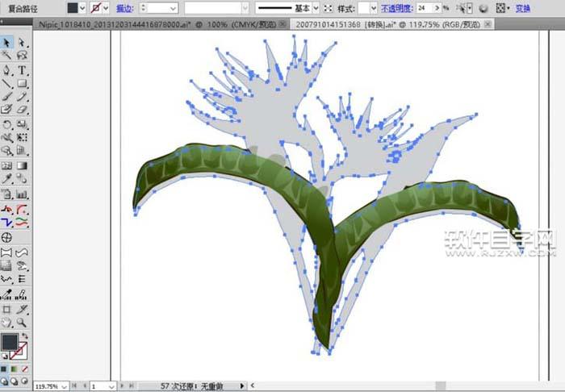The image size is (565, 392).
Task: Select the Zoom magnifier tool
Action: coord(23,322)
